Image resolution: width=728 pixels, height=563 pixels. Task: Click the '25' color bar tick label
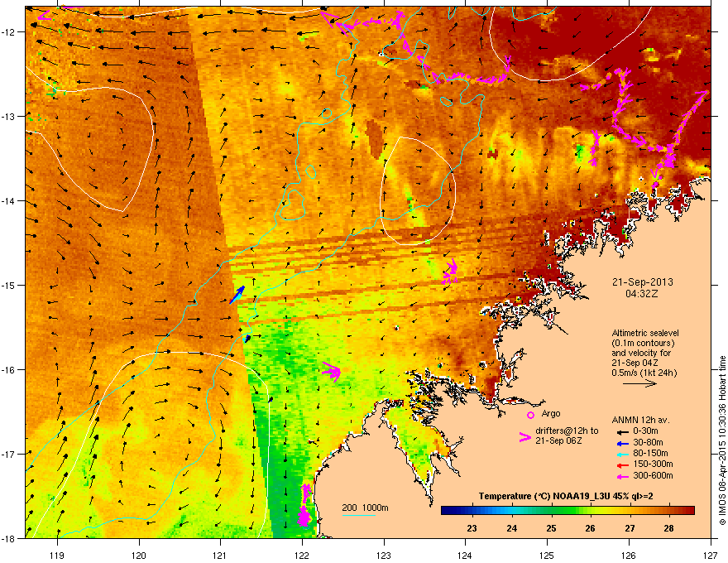551,528
